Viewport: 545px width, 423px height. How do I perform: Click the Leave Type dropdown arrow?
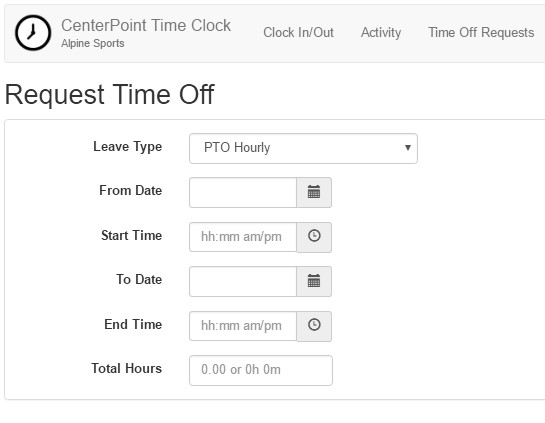(x=408, y=148)
